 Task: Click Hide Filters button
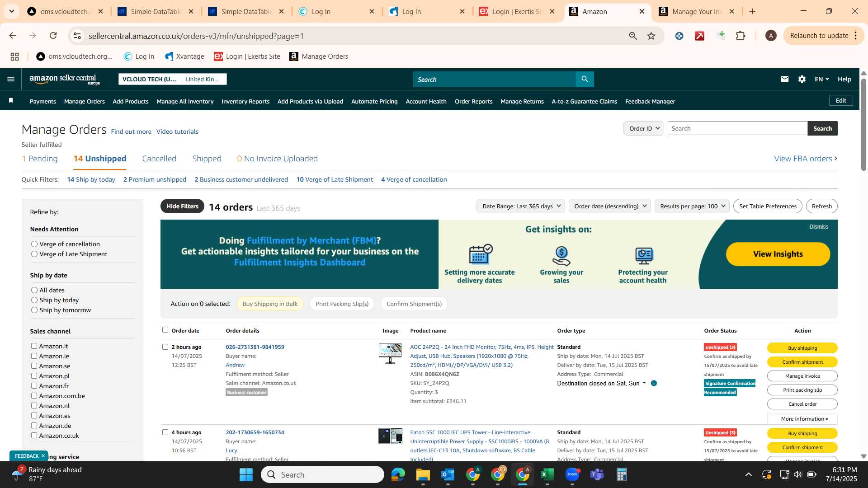tap(182, 206)
